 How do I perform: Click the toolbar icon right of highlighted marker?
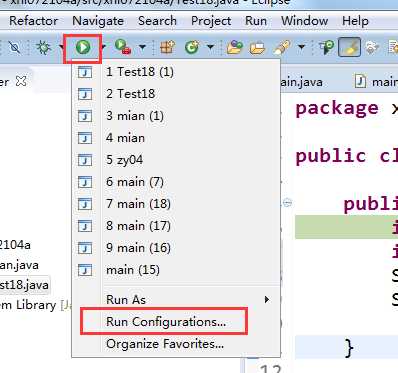(x=371, y=47)
